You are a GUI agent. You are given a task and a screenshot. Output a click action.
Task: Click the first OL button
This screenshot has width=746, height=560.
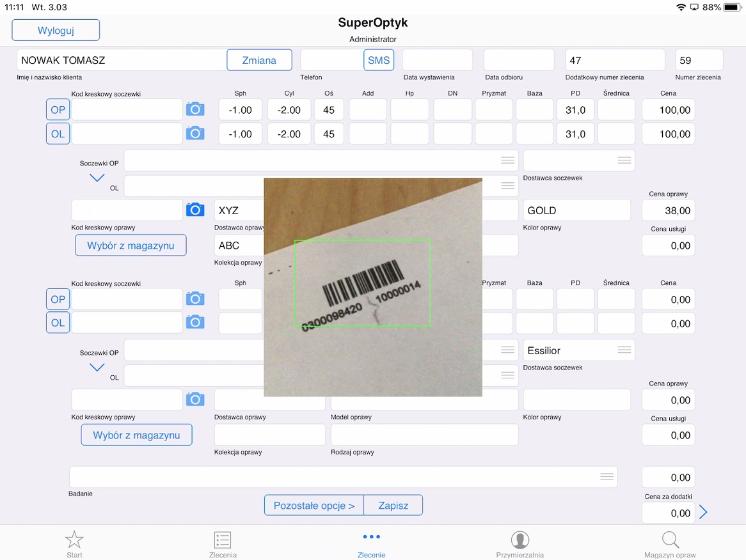pyautogui.click(x=58, y=134)
